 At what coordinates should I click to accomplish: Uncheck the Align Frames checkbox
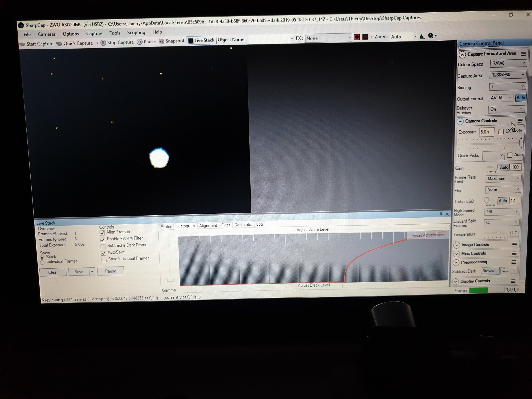102,233
